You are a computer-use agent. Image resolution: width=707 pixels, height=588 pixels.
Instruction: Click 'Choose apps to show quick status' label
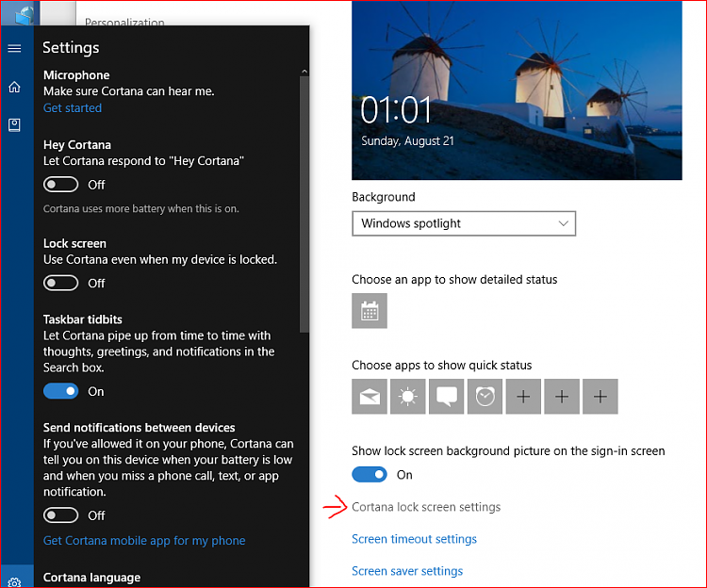(x=441, y=365)
